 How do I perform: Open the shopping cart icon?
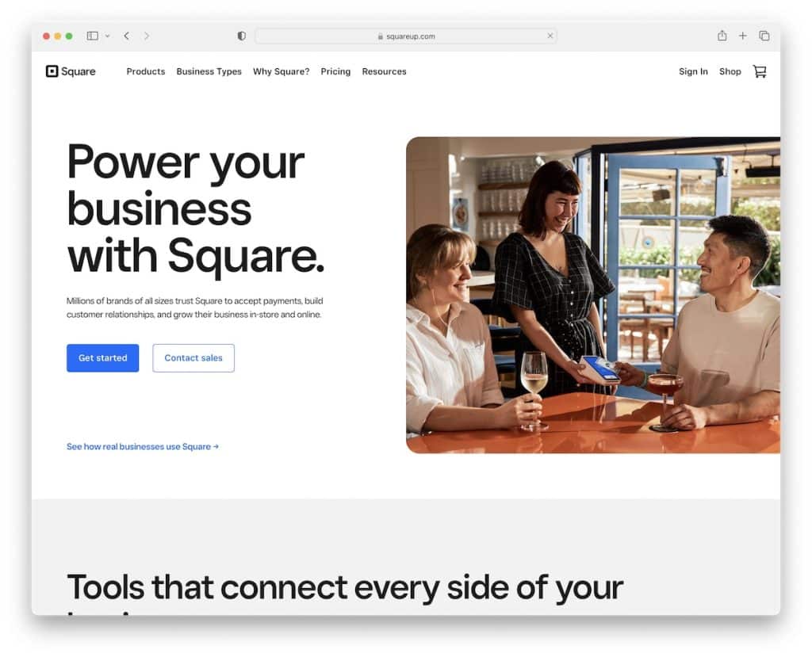pyautogui.click(x=759, y=71)
